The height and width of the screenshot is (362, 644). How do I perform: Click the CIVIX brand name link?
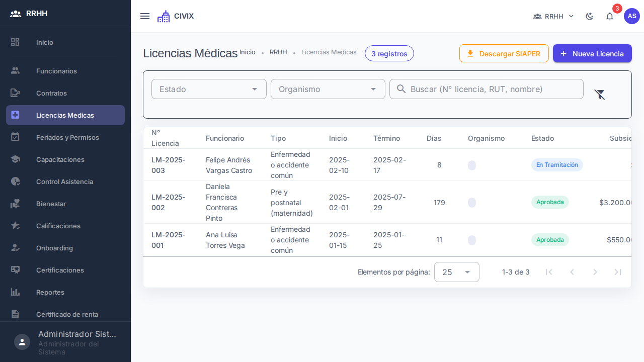[x=184, y=16]
